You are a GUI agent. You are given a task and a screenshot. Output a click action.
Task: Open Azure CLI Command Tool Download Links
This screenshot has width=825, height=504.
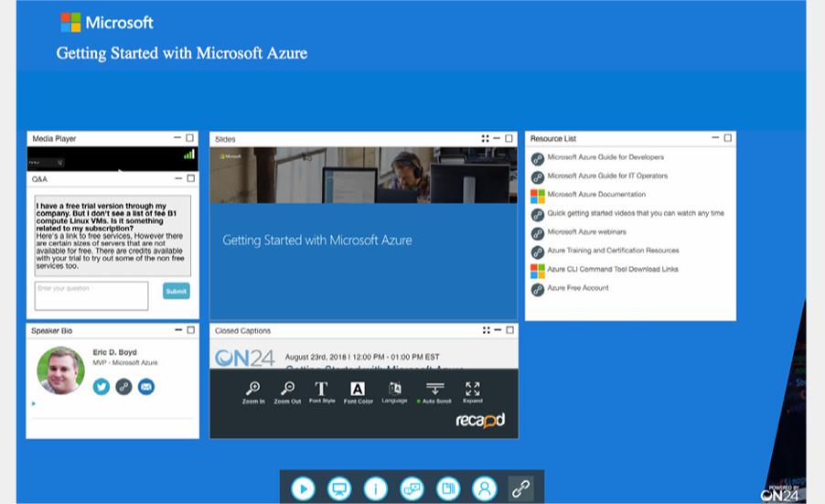(613, 269)
